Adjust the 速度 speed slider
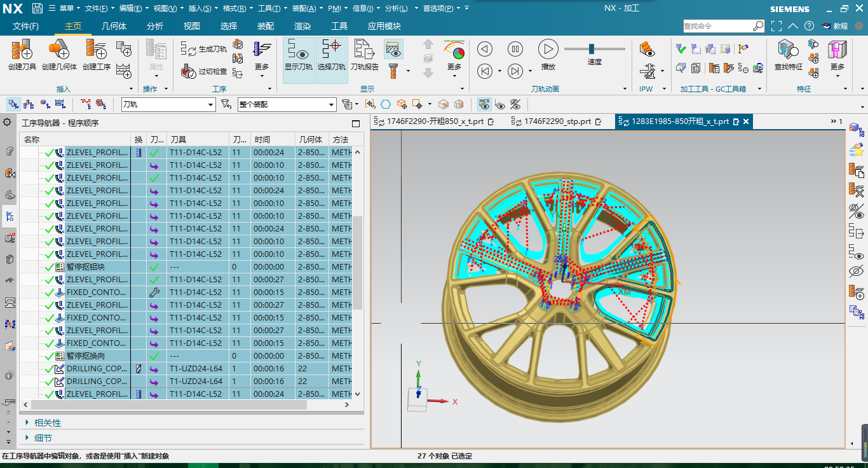This screenshot has height=468, width=868. tap(592, 49)
